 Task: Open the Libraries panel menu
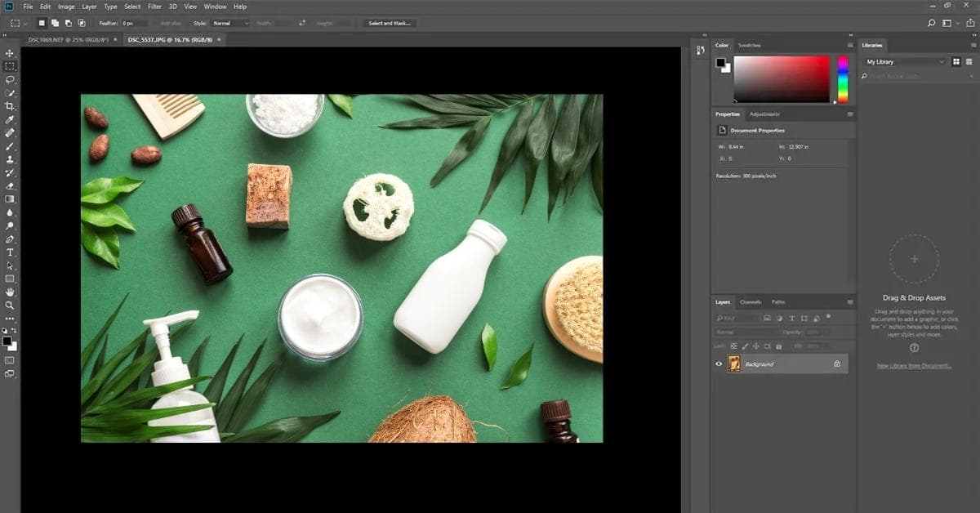(973, 45)
